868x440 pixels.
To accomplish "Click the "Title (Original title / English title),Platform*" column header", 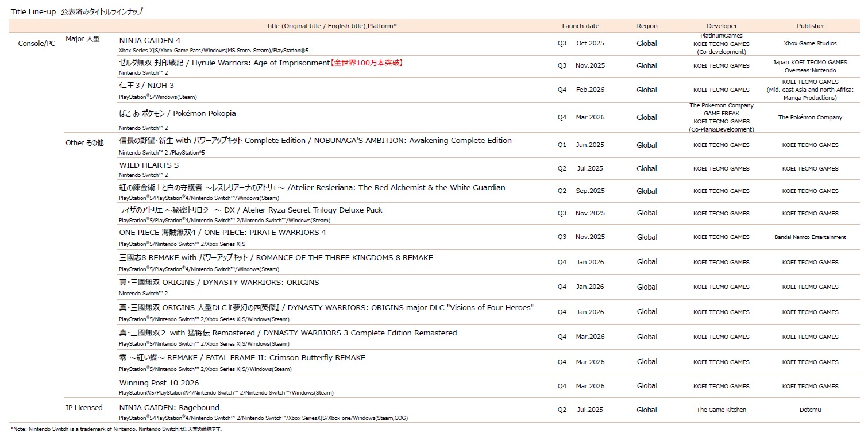I will pyautogui.click(x=331, y=26).
